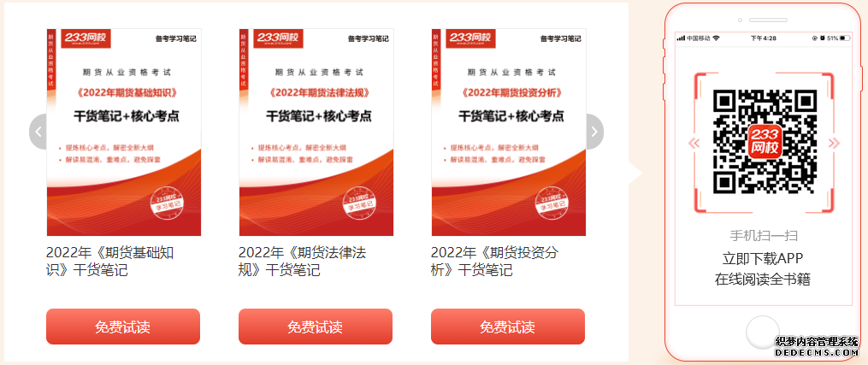Image resolution: width=868 pixels, height=365 pixels.
Task: Click the 233网校 badge inside the QR code
Action: (x=765, y=141)
